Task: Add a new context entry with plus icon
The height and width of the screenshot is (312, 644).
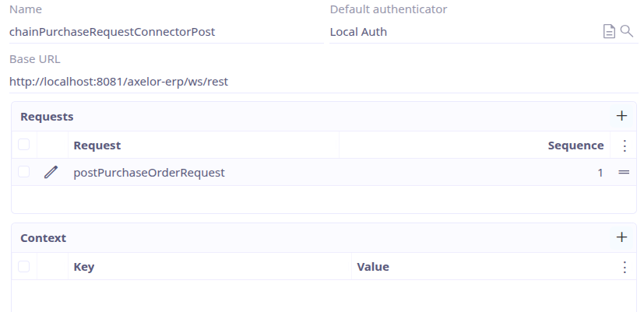Action: pyautogui.click(x=621, y=237)
